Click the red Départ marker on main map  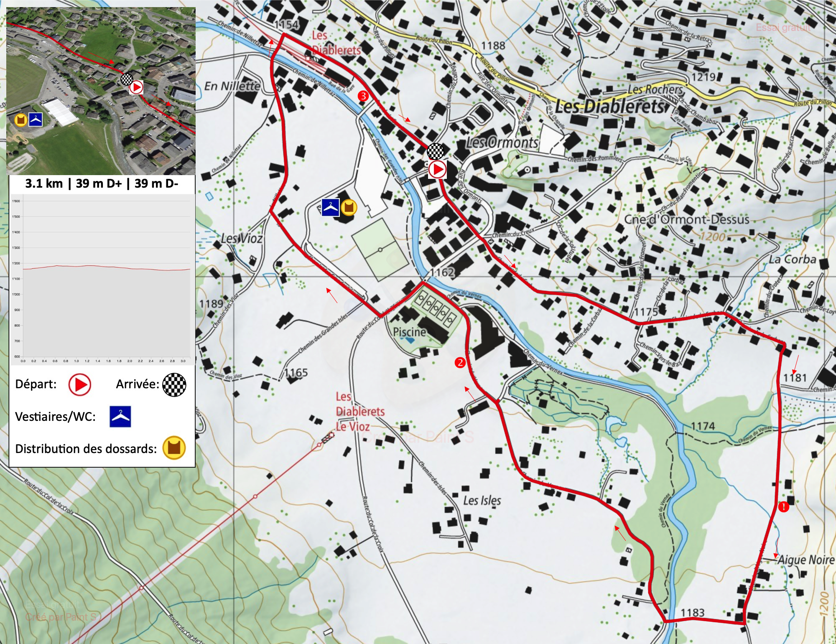pyautogui.click(x=437, y=170)
